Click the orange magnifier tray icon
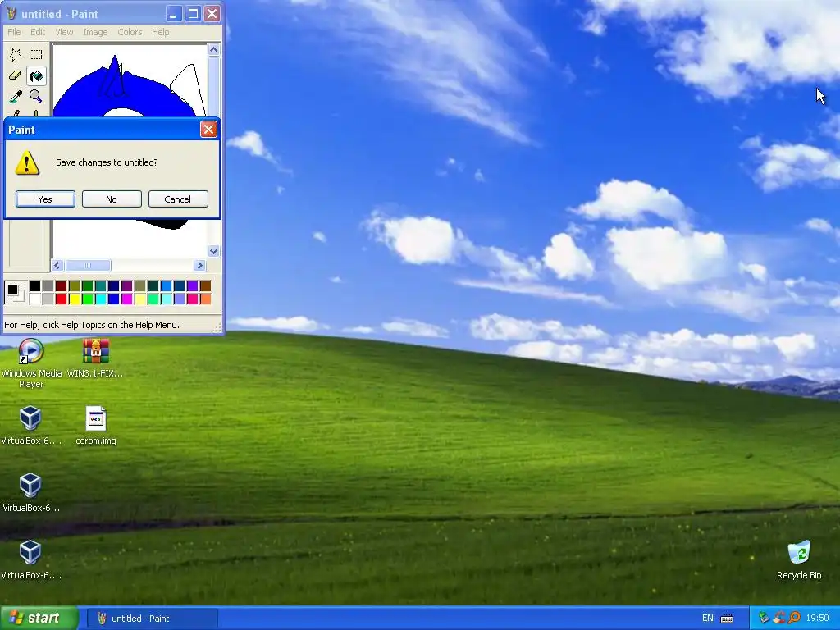 pos(794,618)
